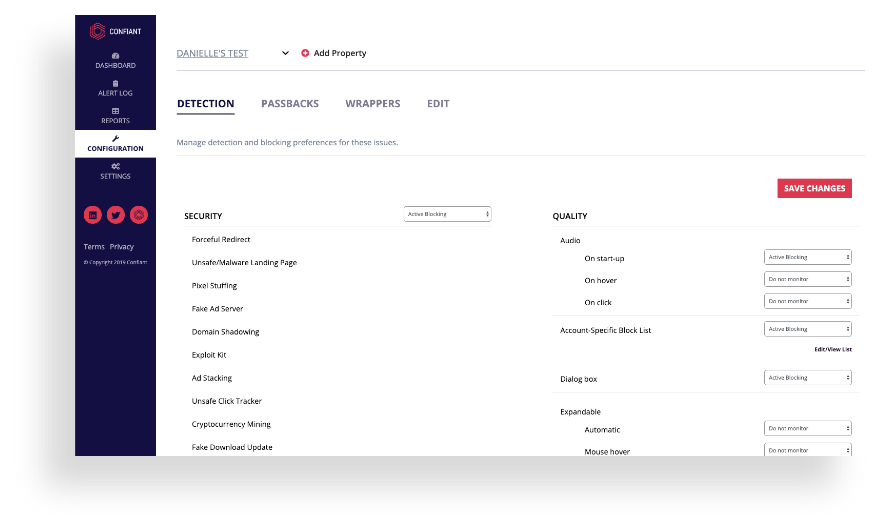Open the Privacy link in sidebar

122,247
